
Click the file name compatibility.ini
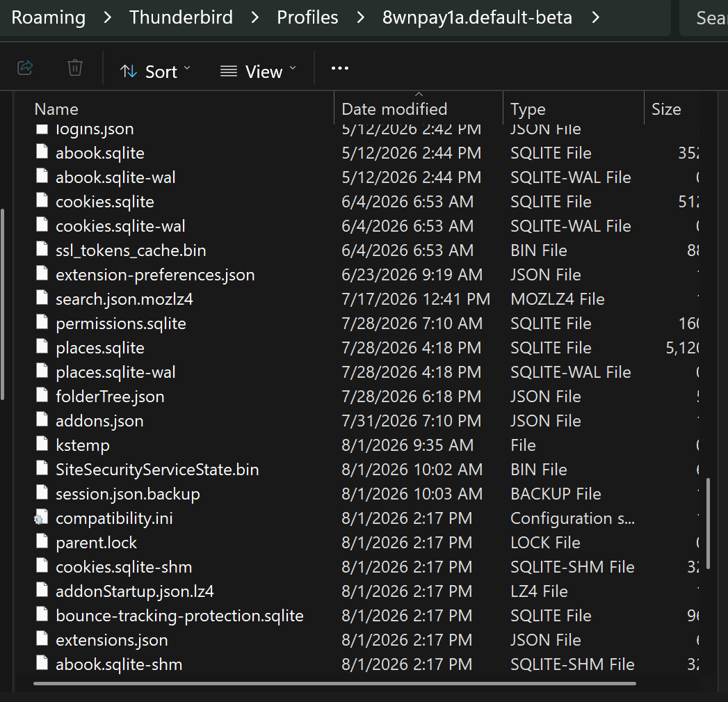(x=114, y=518)
